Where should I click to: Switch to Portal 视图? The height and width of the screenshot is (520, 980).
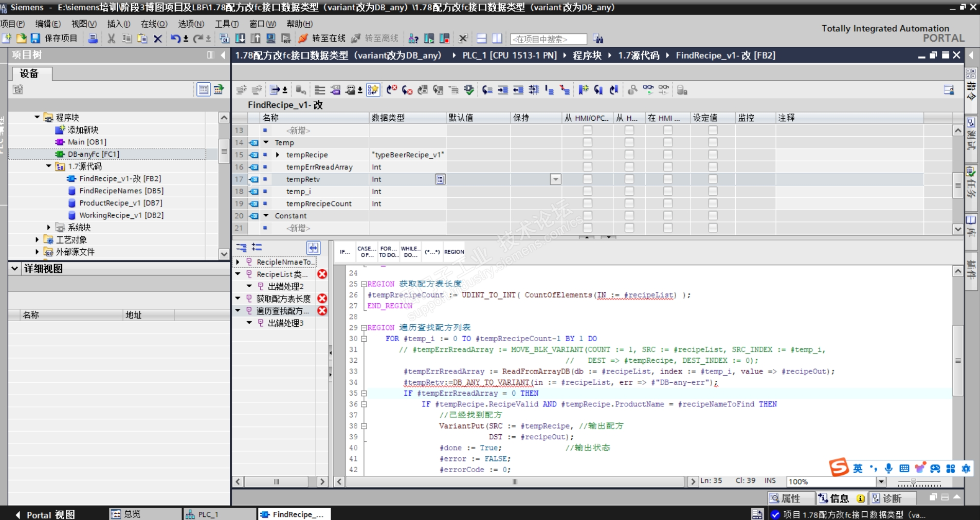coord(50,514)
